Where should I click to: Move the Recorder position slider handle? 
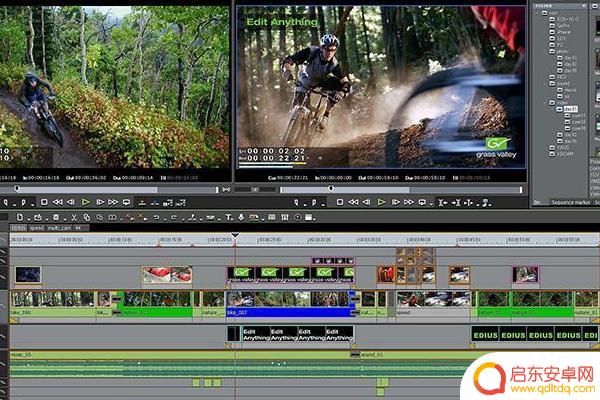click(x=331, y=188)
